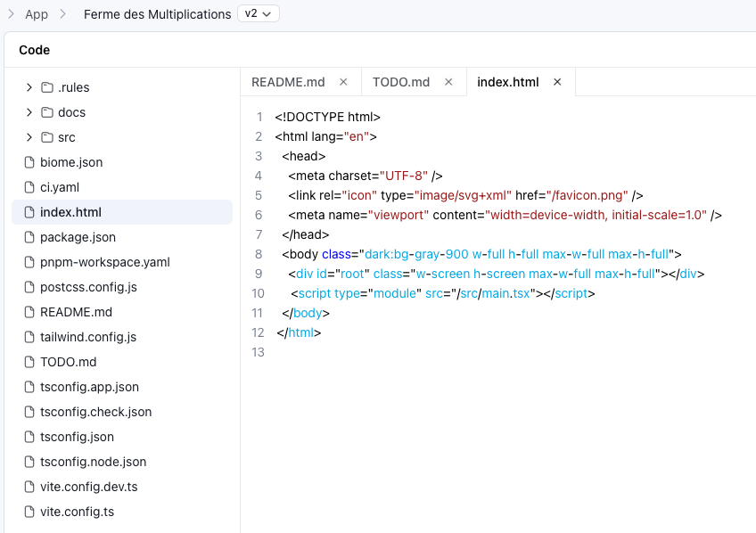Click the tailwind.config.js file icon
The height and width of the screenshot is (533, 756).
click(29, 337)
